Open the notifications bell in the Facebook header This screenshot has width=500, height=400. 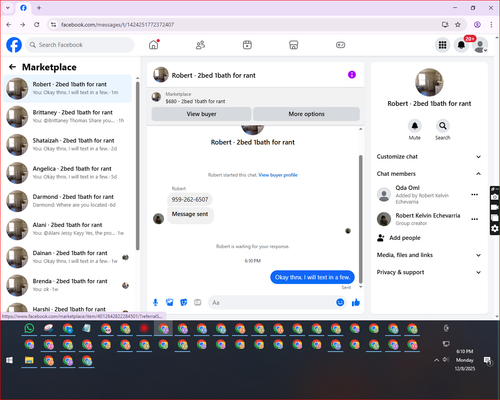point(461,45)
